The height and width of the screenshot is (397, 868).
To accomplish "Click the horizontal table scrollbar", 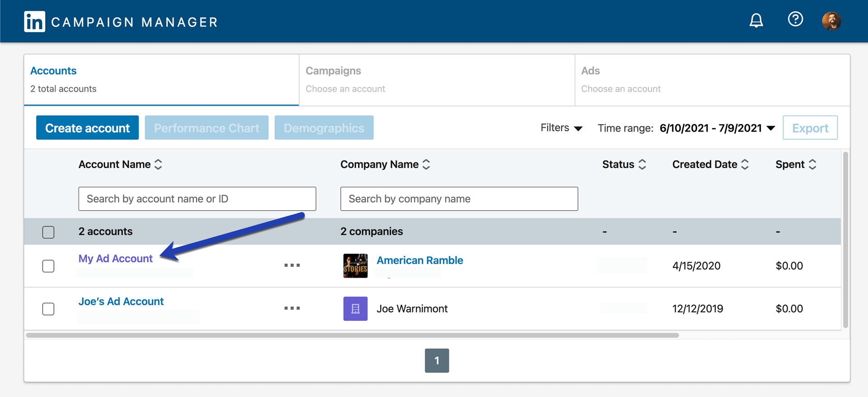I will [x=353, y=336].
